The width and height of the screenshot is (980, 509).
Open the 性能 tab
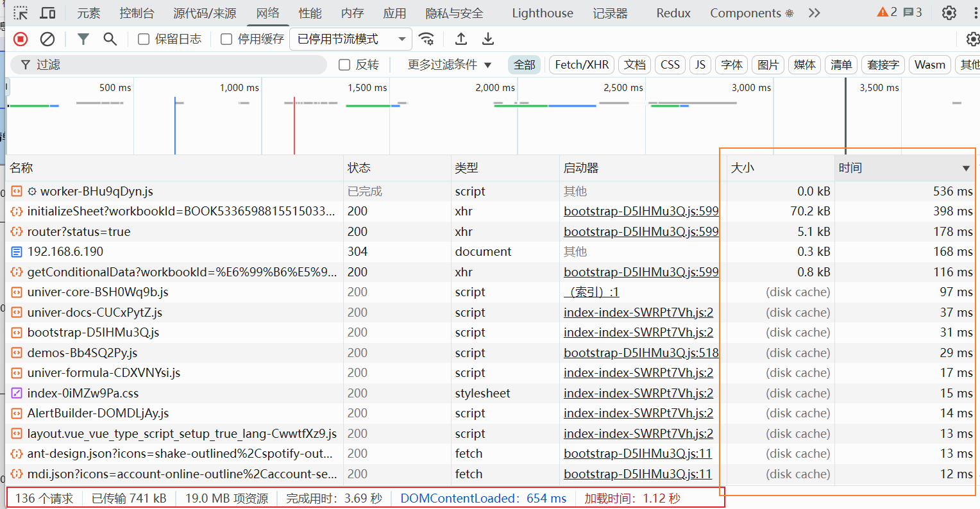310,13
